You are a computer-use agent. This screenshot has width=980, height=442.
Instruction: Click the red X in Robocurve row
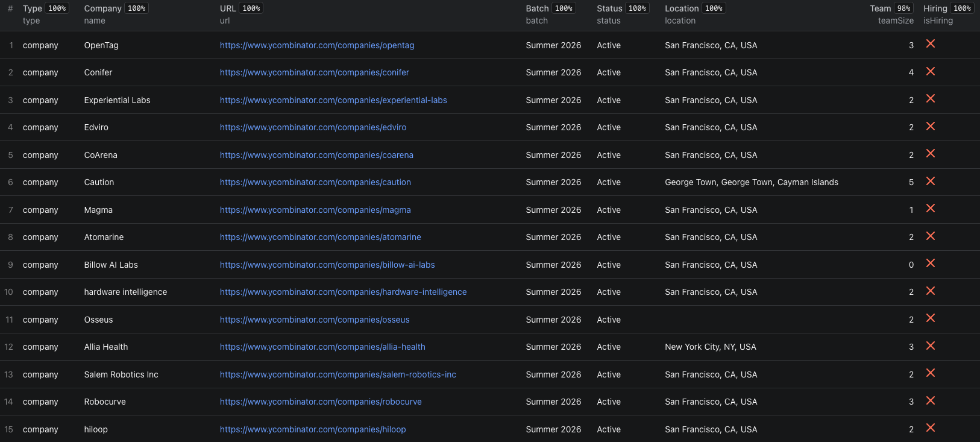931,400
